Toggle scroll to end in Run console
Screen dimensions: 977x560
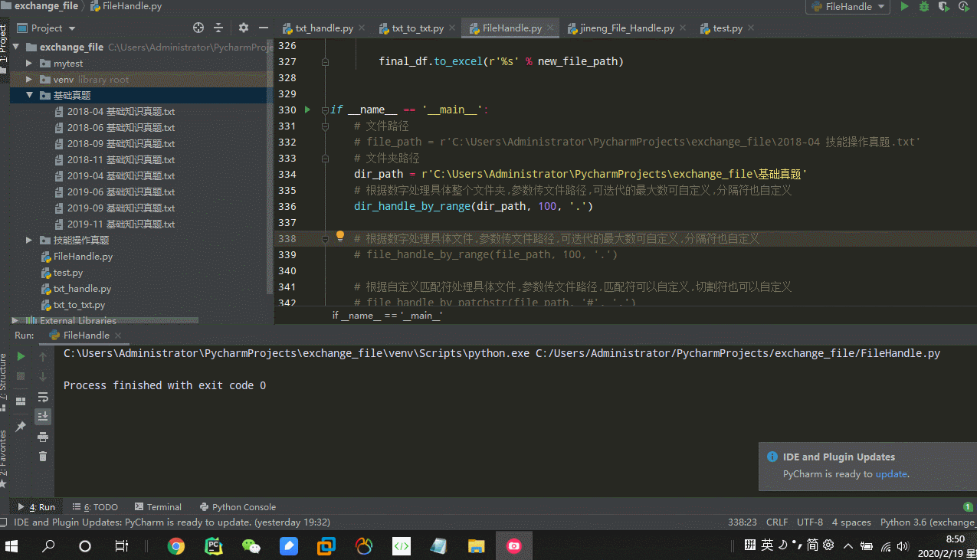[x=43, y=416]
